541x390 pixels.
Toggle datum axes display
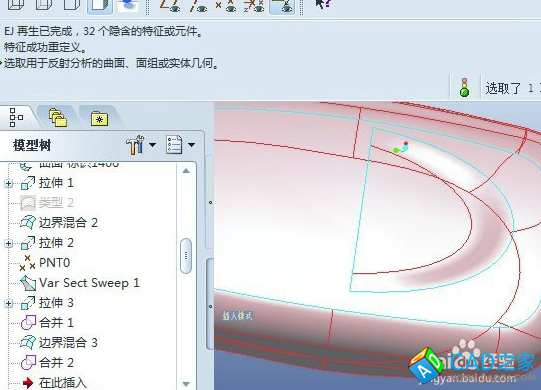point(198,5)
